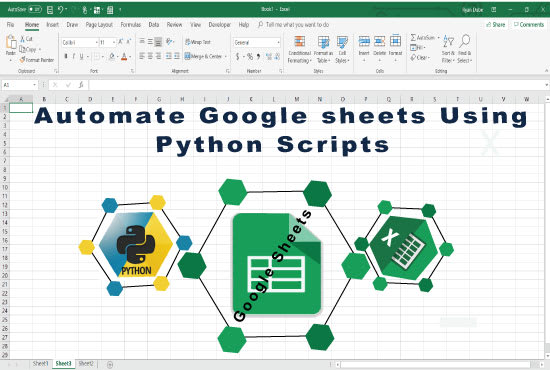The height and width of the screenshot is (370, 550).
Task: Click column header K
Action: coord(251,99)
